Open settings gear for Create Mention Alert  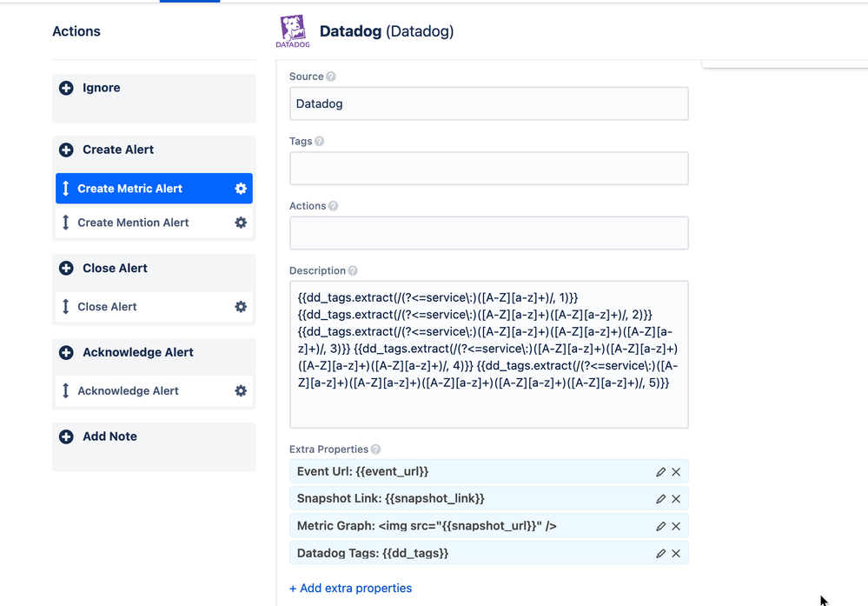click(x=241, y=223)
